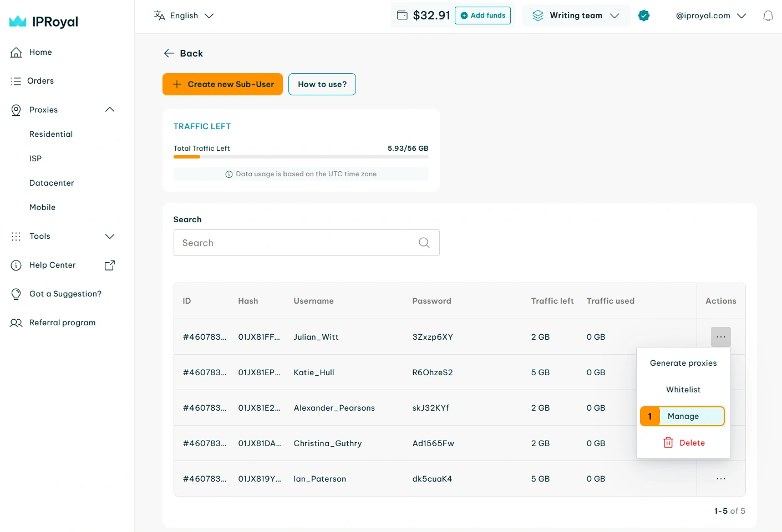This screenshot has height=532, width=782.
Task: Click the Username column header
Action: (x=313, y=301)
